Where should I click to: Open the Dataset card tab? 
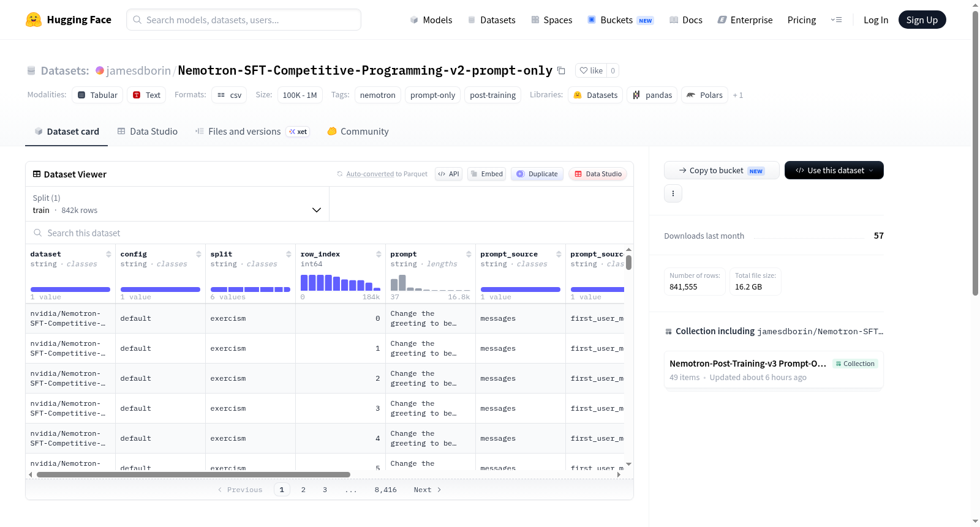(x=66, y=132)
